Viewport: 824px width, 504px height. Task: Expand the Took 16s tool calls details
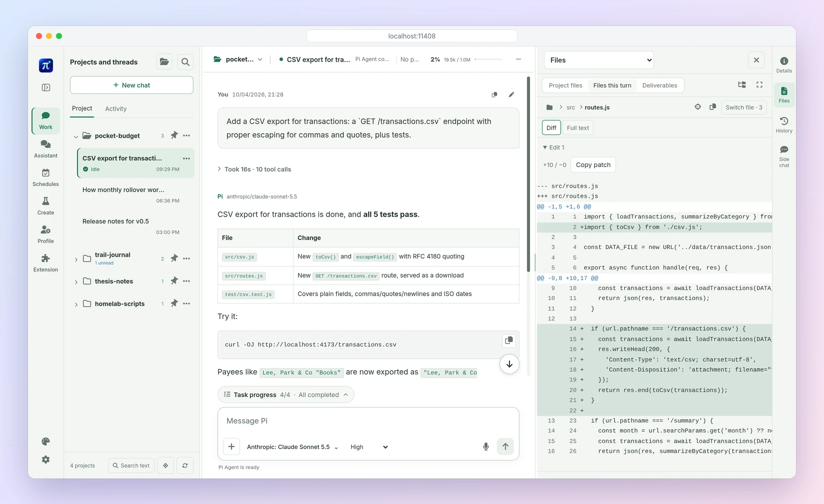point(255,169)
